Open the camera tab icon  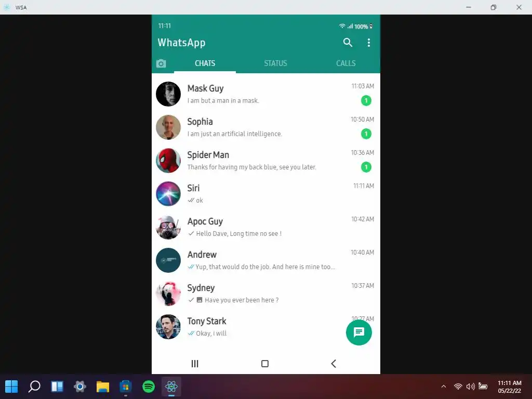point(161,63)
